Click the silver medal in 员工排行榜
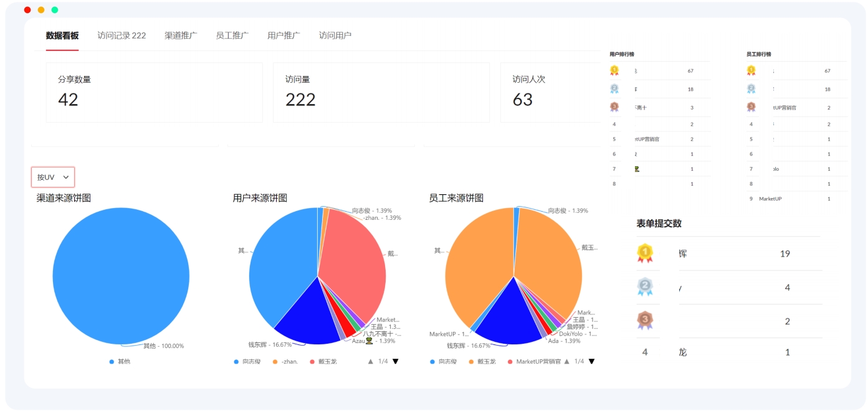Image resolution: width=868 pixels, height=411 pixels. coord(751,89)
